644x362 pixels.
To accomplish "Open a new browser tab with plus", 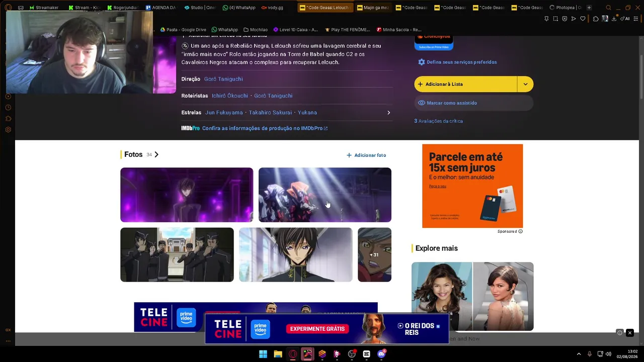I will 589,8.
